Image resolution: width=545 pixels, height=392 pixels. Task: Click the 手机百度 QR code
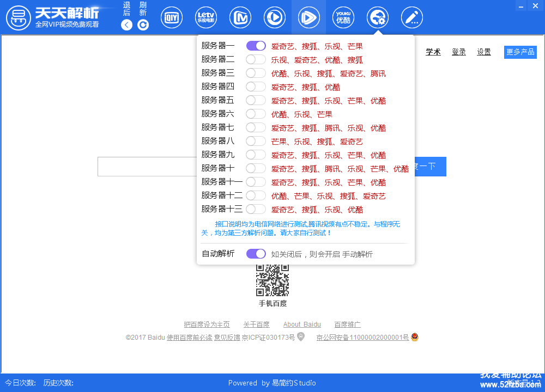pos(272,280)
